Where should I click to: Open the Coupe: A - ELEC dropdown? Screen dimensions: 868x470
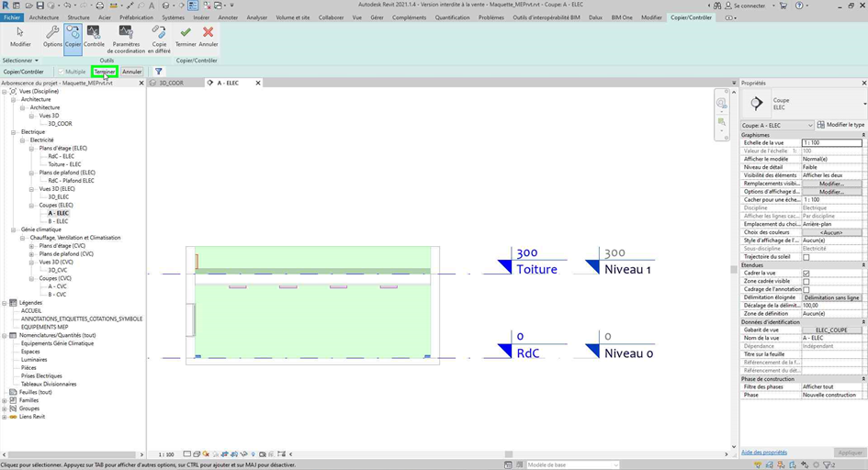pyautogui.click(x=776, y=125)
